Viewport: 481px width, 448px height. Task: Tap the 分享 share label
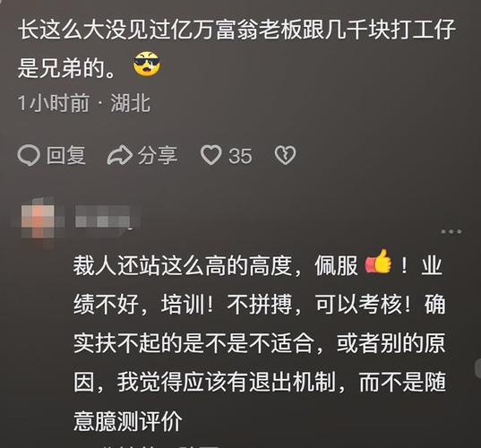pos(158,155)
